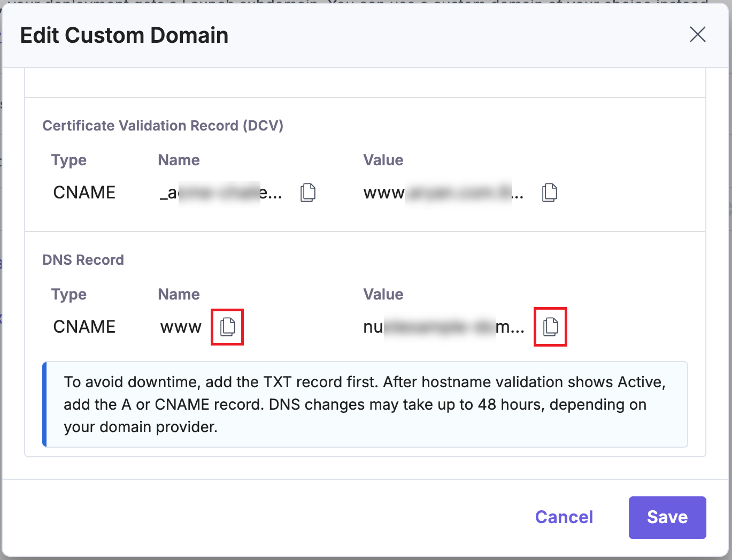Screen dimensions: 732x560
Task: Click the highlighted copy icon for DNS Value
Action: [550, 327]
